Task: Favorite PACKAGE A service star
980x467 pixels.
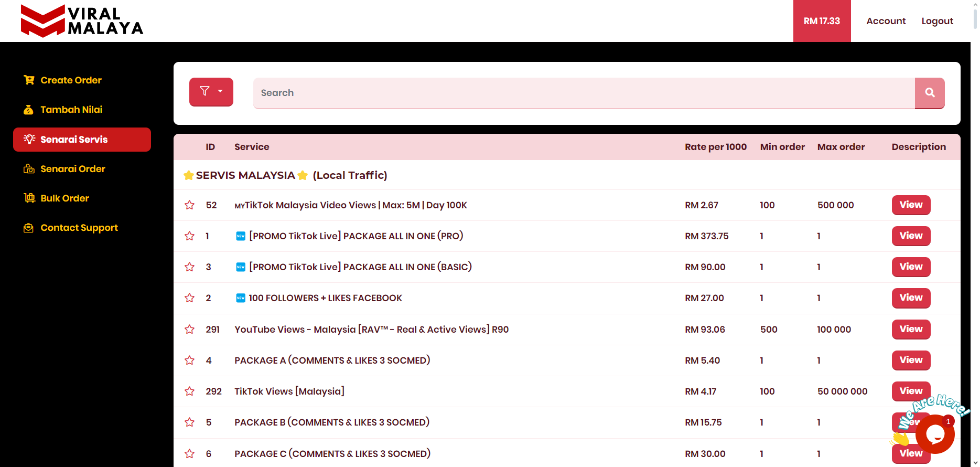Action: (x=190, y=360)
